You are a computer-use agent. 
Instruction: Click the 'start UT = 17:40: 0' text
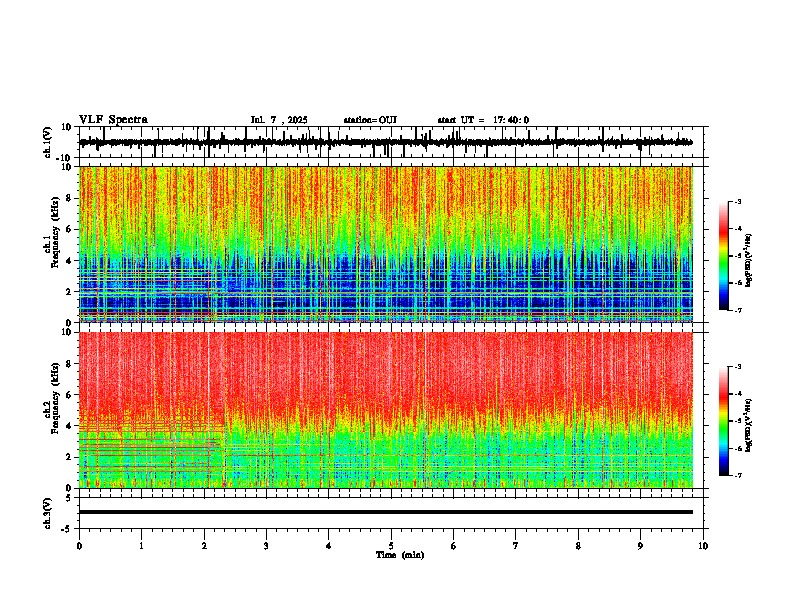pos(483,120)
